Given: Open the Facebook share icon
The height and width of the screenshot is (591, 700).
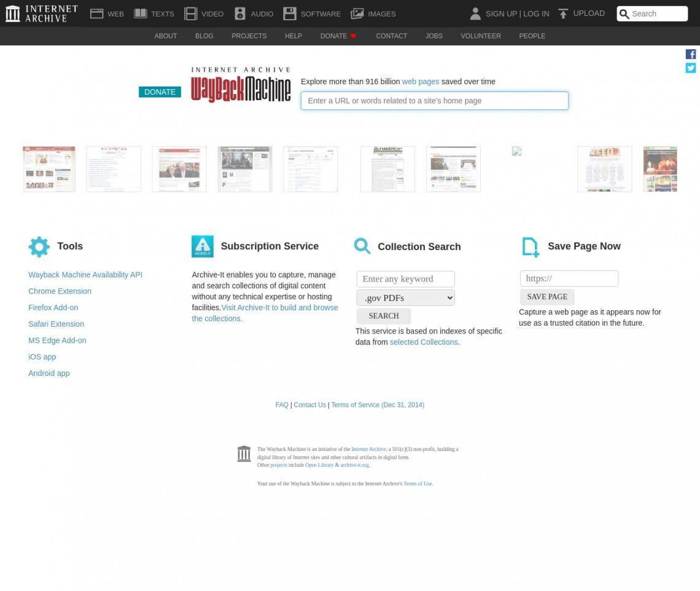Looking at the screenshot, I should 691,54.
